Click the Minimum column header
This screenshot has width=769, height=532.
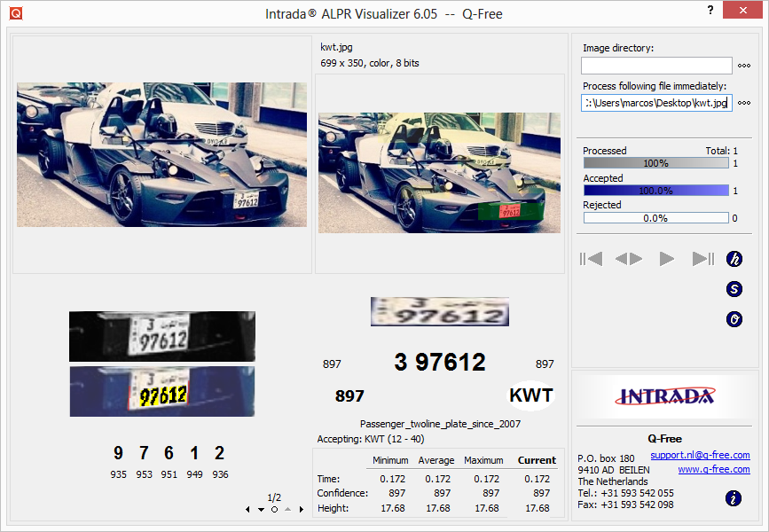[390, 460]
